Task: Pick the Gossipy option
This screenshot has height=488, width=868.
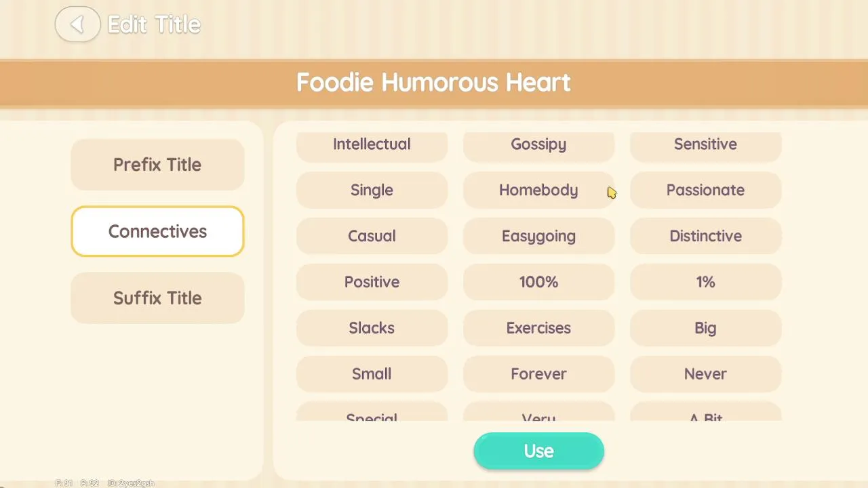Action: click(538, 145)
